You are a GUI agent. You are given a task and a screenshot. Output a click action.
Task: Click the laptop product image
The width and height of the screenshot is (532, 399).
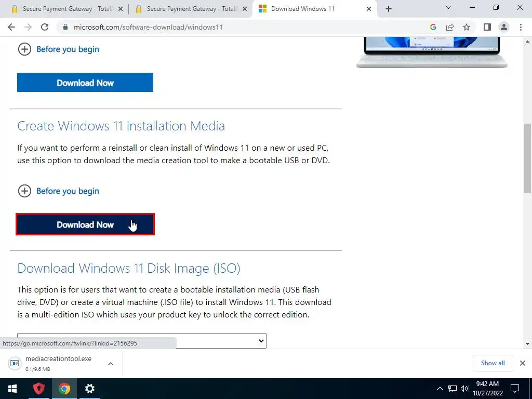click(x=432, y=52)
